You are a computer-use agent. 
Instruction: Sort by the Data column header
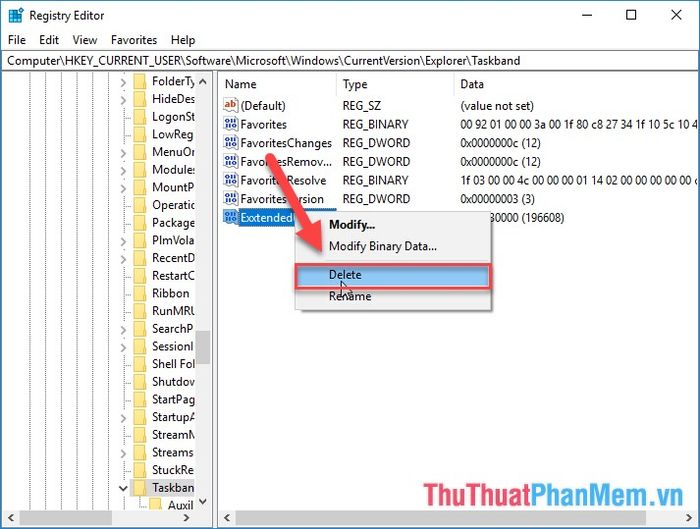(x=576, y=84)
